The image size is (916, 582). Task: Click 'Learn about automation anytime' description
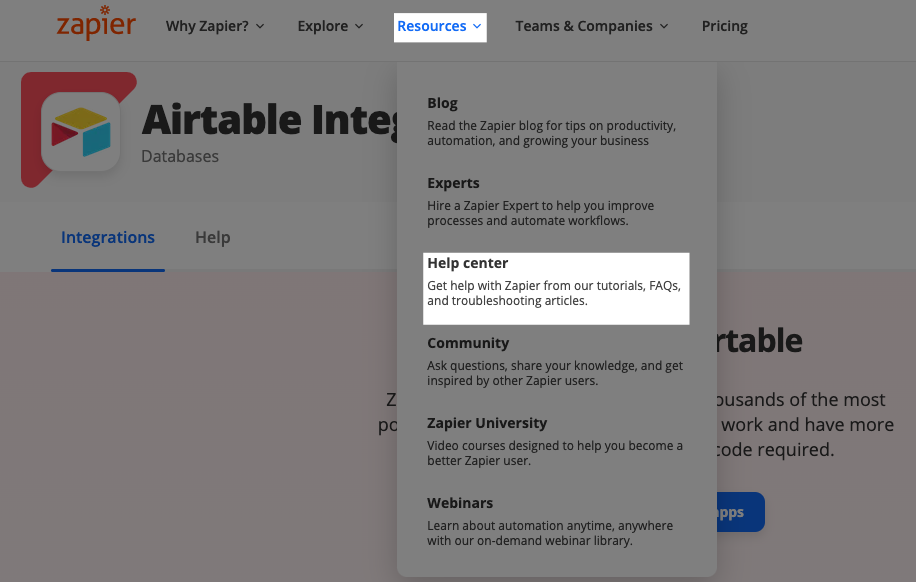550,534
